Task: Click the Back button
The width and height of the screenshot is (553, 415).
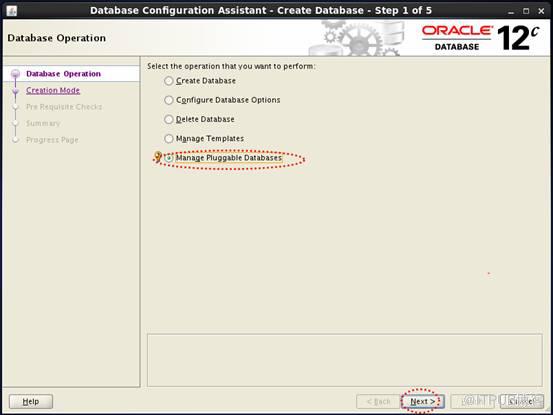Action: [x=378, y=401]
